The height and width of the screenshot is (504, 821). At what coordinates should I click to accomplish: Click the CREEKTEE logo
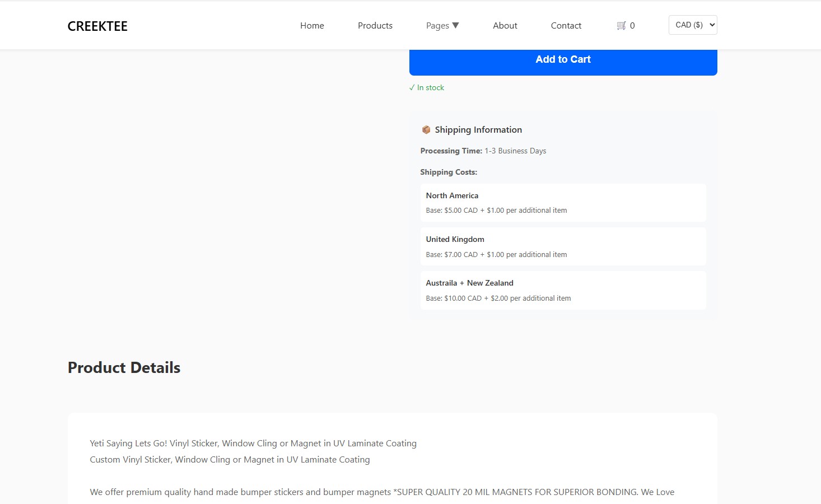click(x=97, y=26)
